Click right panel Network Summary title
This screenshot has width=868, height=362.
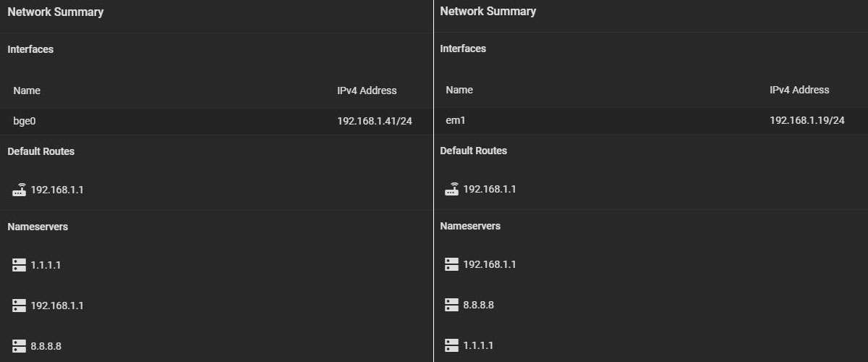(488, 12)
